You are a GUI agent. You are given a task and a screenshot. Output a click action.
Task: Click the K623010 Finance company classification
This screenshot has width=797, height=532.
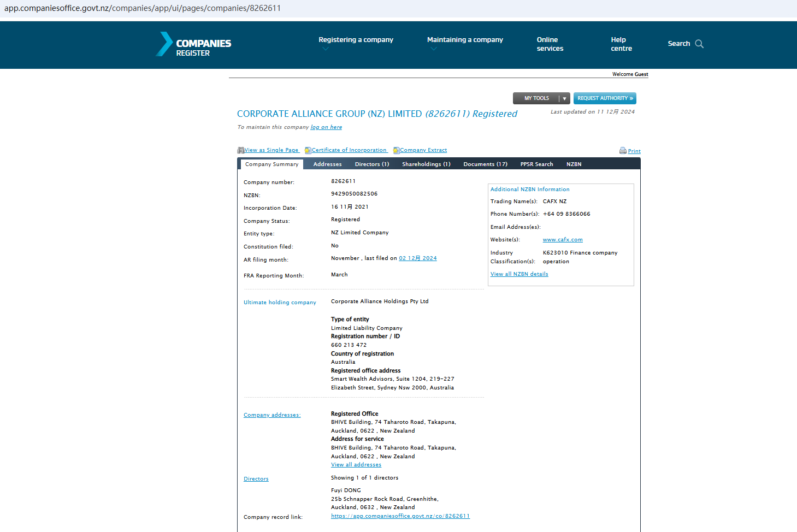click(580, 257)
